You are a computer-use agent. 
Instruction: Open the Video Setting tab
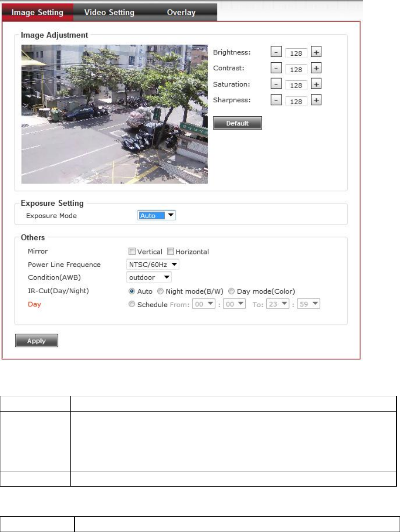tap(109, 12)
